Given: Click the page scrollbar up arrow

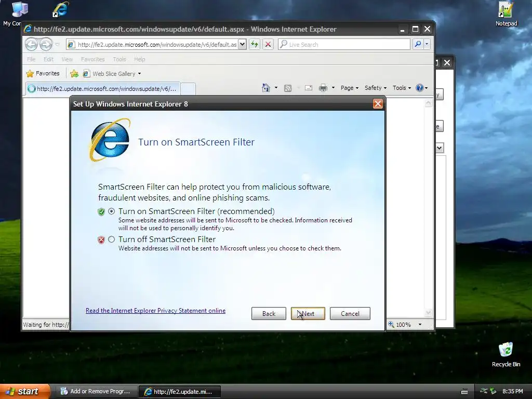Looking at the screenshot, I should (x=428, y=103).
